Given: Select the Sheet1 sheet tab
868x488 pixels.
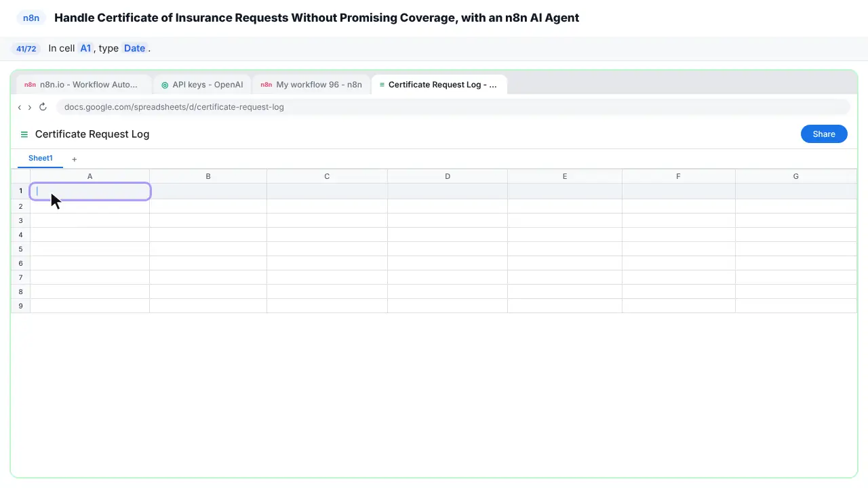Looking at the screenshot, I should 41,159.
